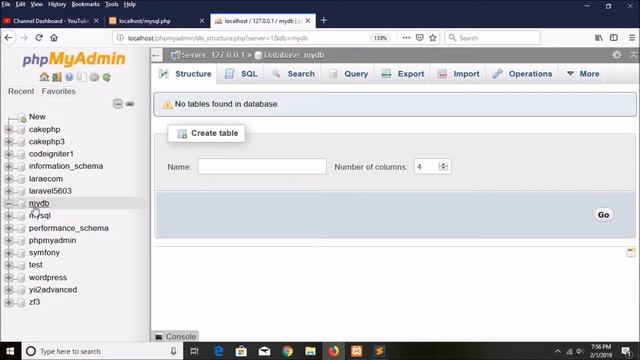Expand the zf3 database node

pos(9,302)
